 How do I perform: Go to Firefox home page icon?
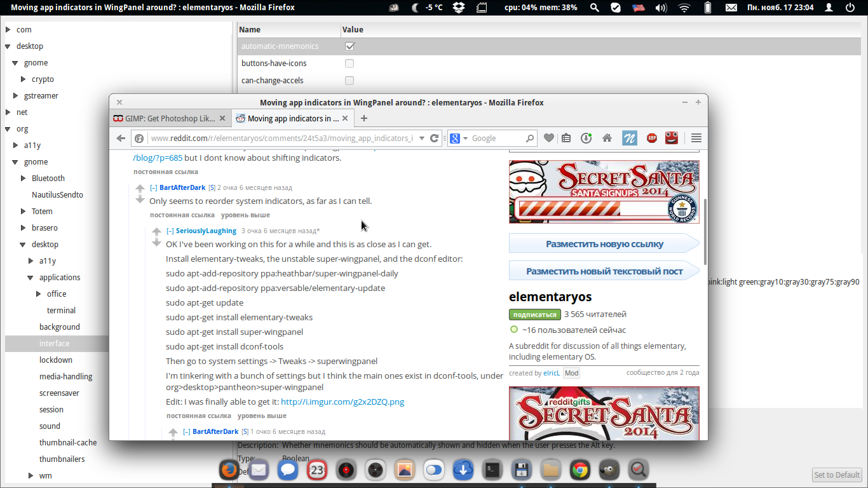click(607, 138)
